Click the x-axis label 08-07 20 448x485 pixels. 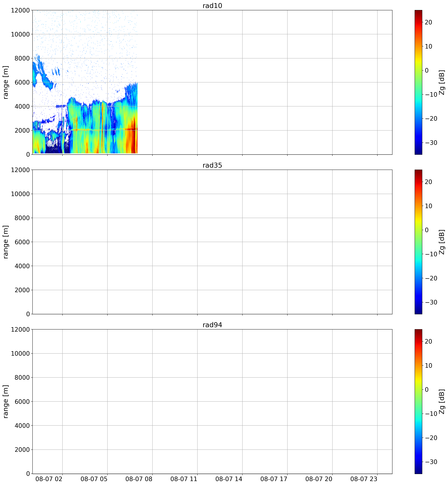pyautogui.click(x=319, y=479)
